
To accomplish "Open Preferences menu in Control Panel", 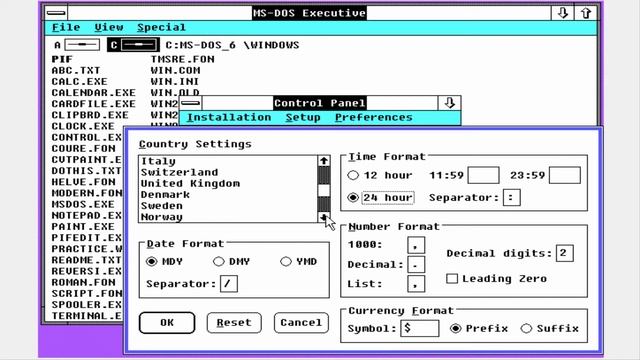I will coord(373,118).
